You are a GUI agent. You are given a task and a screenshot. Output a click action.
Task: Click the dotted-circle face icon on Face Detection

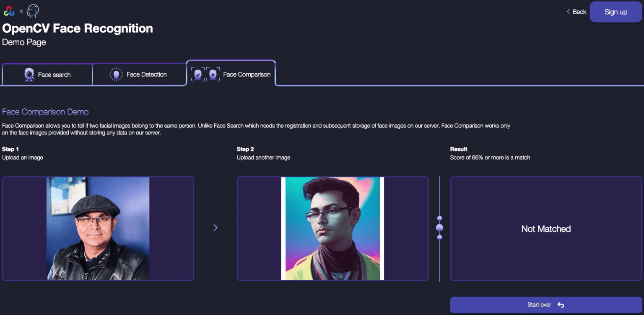coord(116,75)
